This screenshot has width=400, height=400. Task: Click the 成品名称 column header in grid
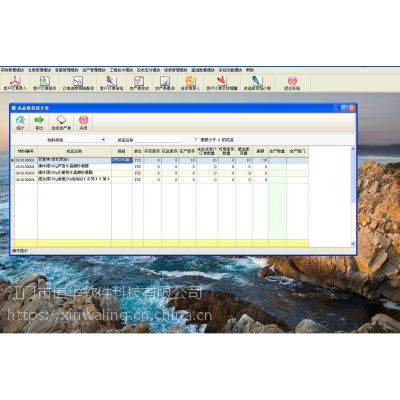74,151
